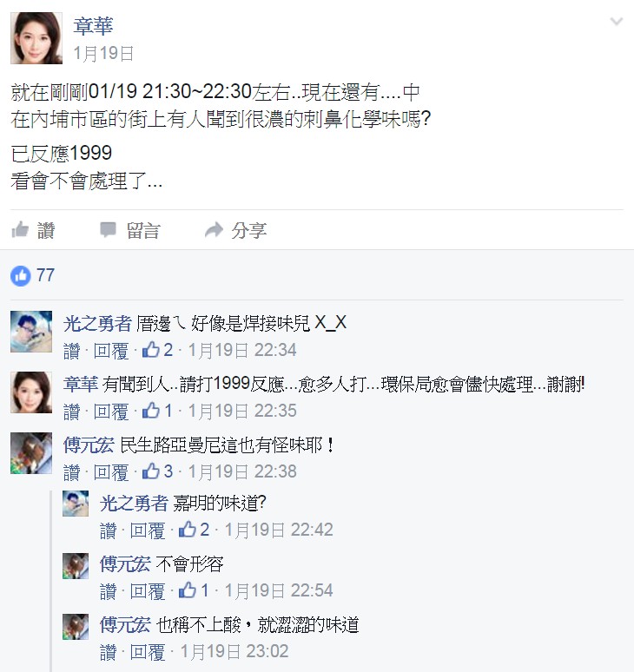This screenshot has height=672, width=634.
Task: Like 章華's comment about calling 1999
Action: [x=71, y=412]
